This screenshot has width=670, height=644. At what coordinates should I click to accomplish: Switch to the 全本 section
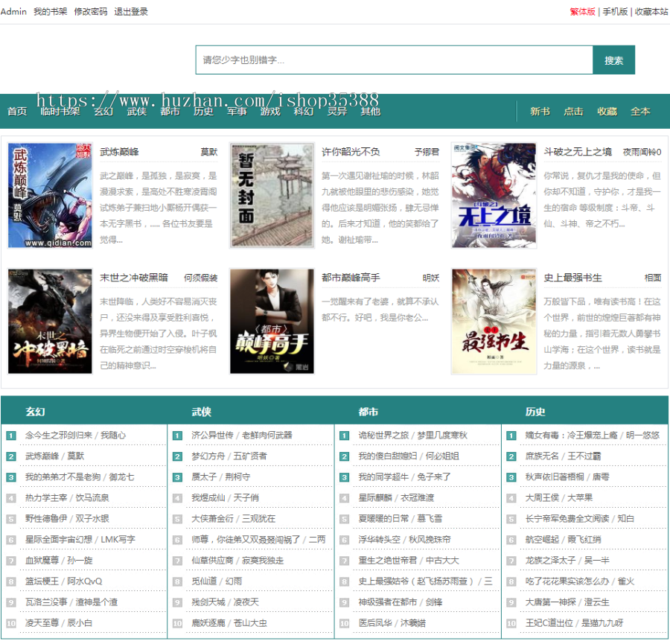click(x=640, y=112)
